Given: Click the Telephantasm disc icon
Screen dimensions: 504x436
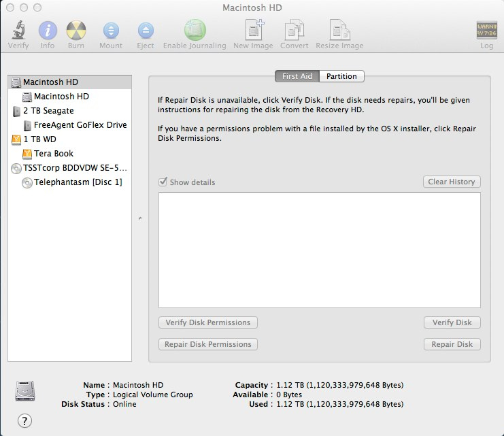Looking at the screenshot, I should pos(27,183).
